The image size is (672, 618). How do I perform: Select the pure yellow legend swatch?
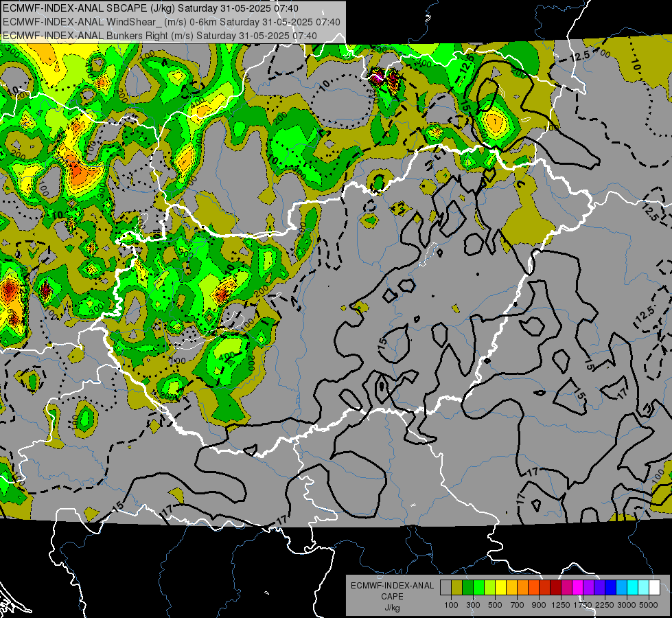(500, 587)
